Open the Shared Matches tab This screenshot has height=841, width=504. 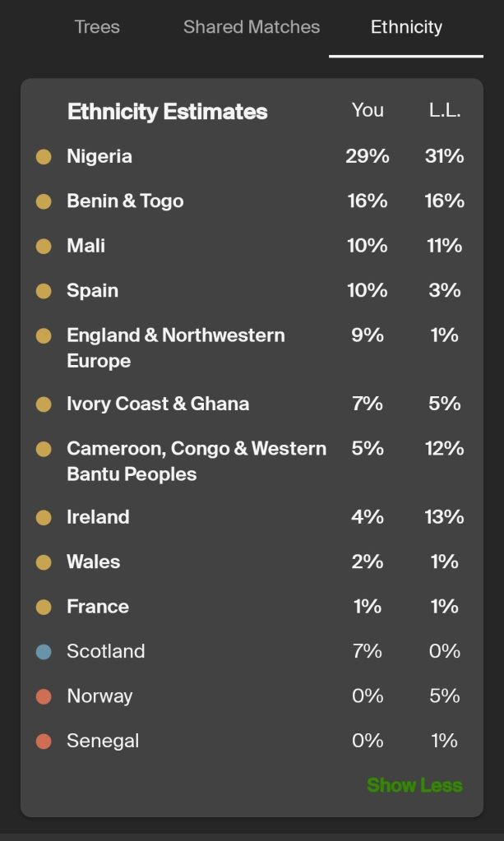(x=252, y=27)
